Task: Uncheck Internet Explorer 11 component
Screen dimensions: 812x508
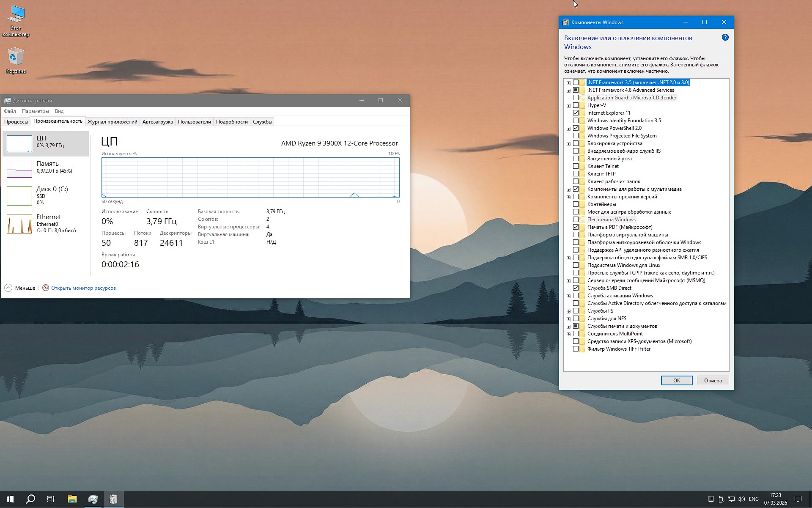Action: 576,113
